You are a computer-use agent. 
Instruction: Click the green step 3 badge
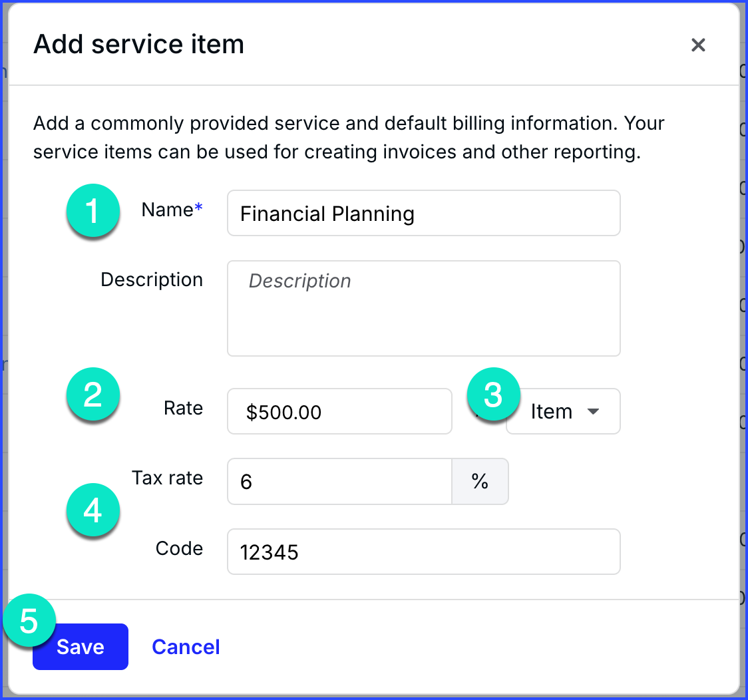pyautogui.click(x=493, y=395)
